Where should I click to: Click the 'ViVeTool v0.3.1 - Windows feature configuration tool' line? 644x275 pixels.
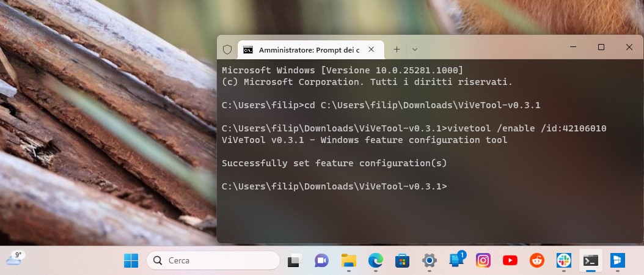coord(364,140)
